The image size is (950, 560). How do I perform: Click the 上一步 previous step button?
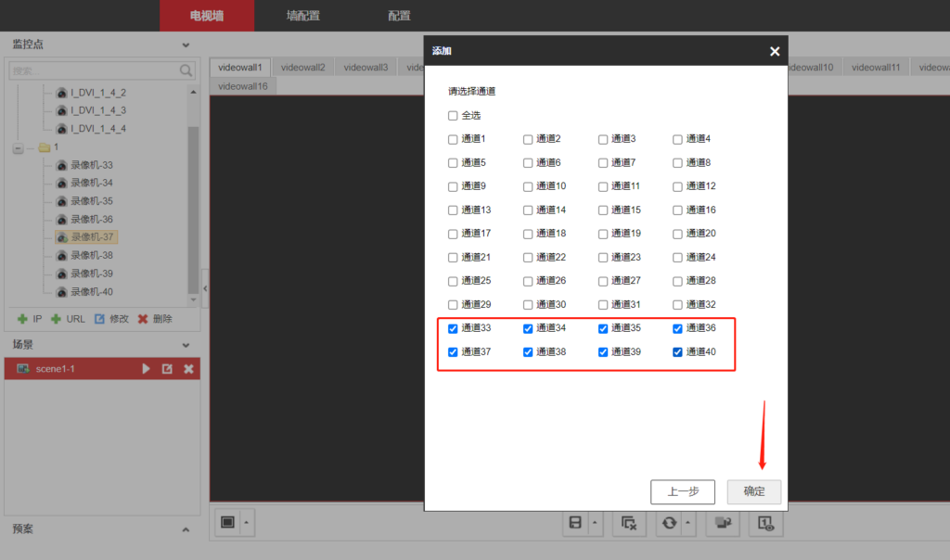click(x=682, y=491)
